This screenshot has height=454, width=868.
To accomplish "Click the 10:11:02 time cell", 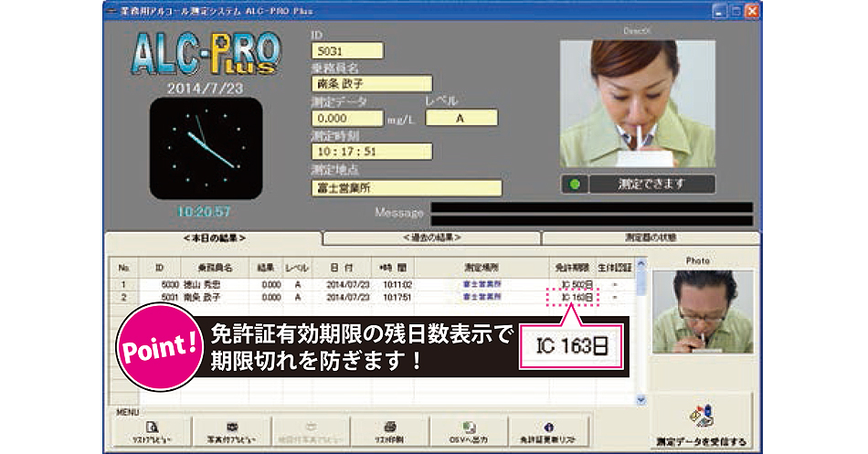I will (x=397, y=285).
